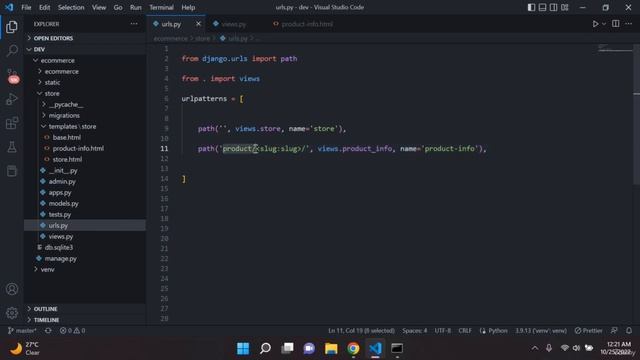Synchronize changes icon in status bar

[48, 331]
